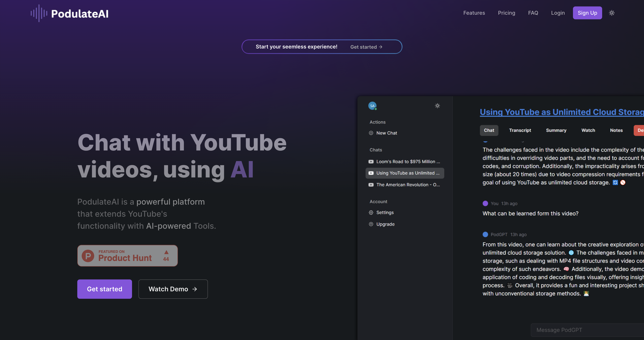Click the plus icon beside New Chat
This screenshot has width=644, height=340.
click(371, 133)
